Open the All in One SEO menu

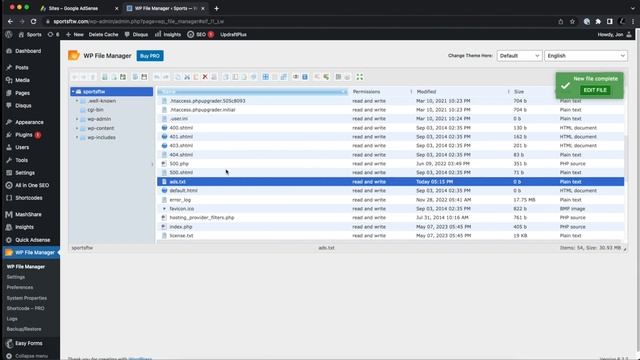[32, 185]
